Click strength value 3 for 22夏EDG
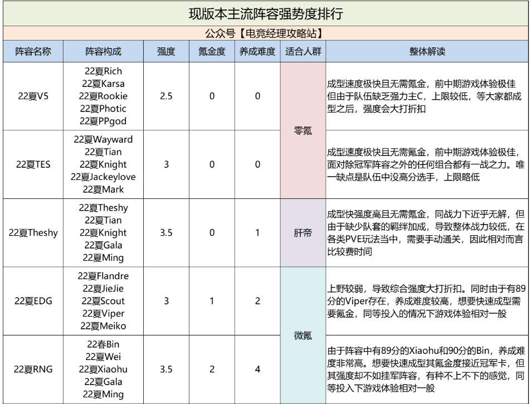The height and width of the screenshot is (404, 532). coord(166,301)
